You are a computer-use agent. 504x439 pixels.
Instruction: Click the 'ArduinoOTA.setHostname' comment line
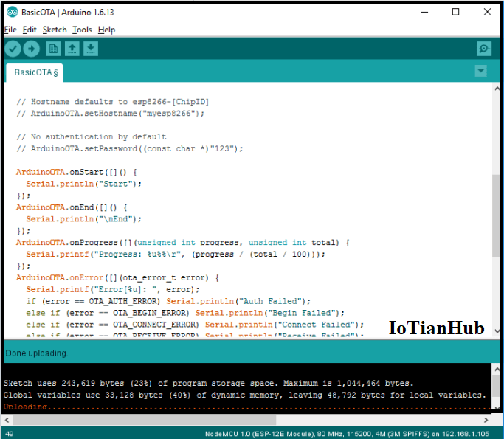pyautogui.click(x=110, y=114)
